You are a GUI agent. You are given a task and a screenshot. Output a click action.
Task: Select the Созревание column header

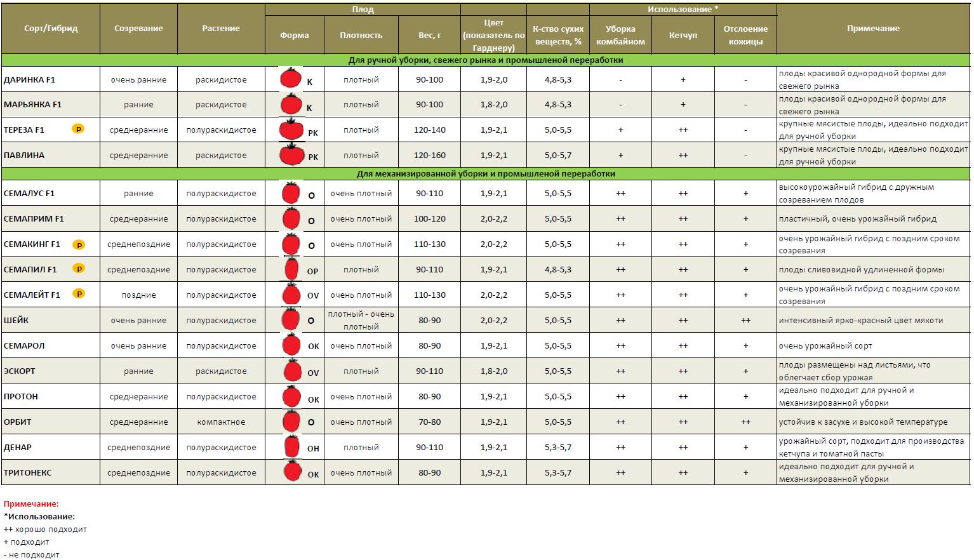138,29
